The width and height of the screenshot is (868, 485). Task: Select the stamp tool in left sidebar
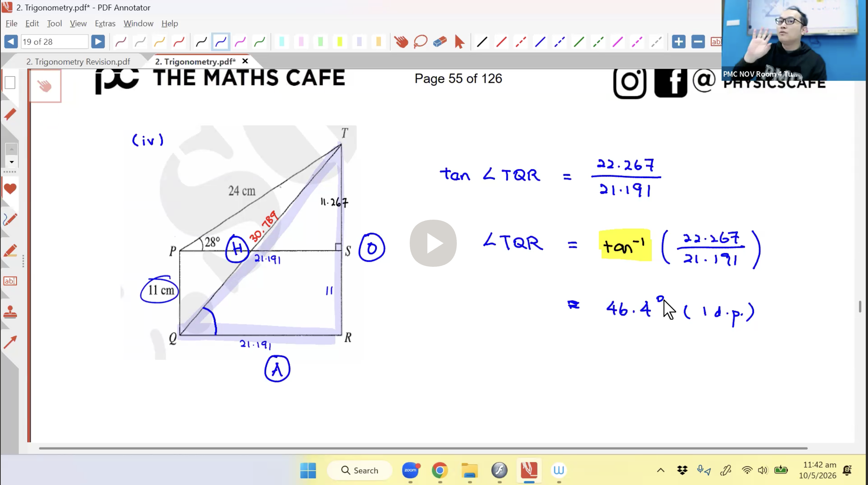10,312
